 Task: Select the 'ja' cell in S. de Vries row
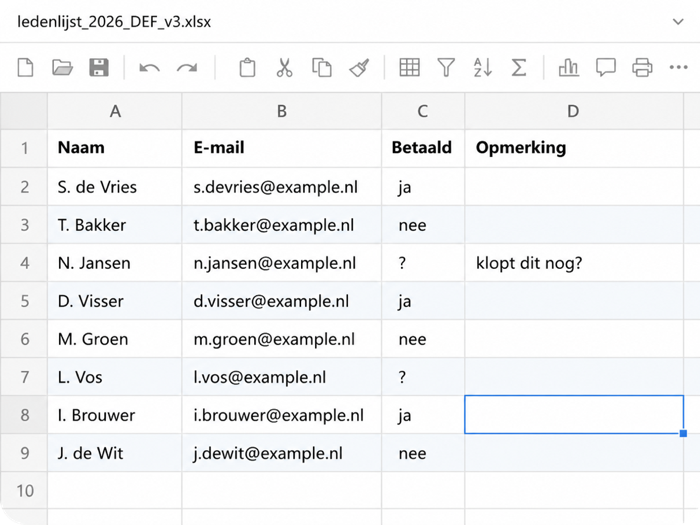[423, 187]
